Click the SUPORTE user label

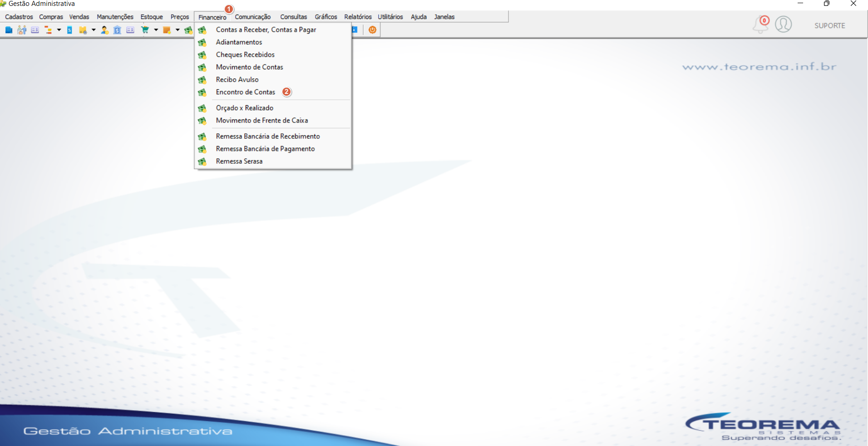829,26
